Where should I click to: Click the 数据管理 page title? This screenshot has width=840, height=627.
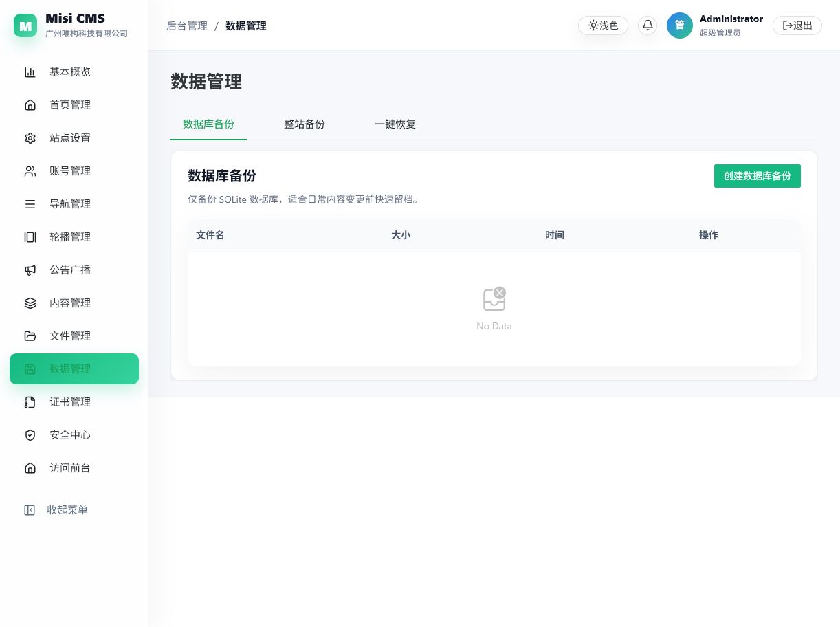coord(206,82)
